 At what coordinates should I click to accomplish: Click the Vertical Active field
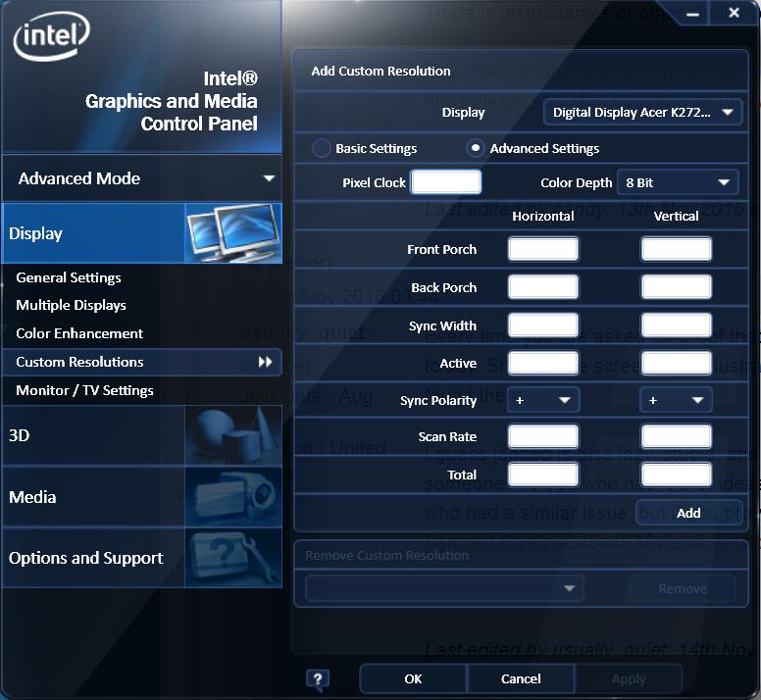676,363
